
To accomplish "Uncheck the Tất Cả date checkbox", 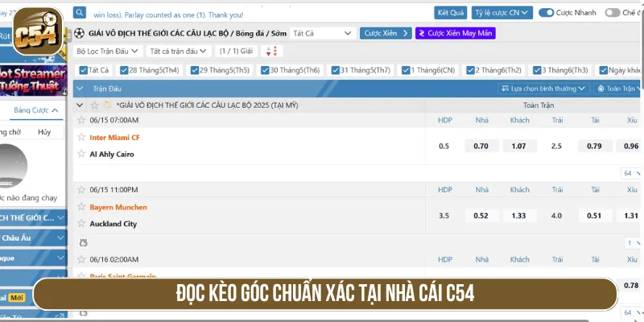I will coord(84,70).
